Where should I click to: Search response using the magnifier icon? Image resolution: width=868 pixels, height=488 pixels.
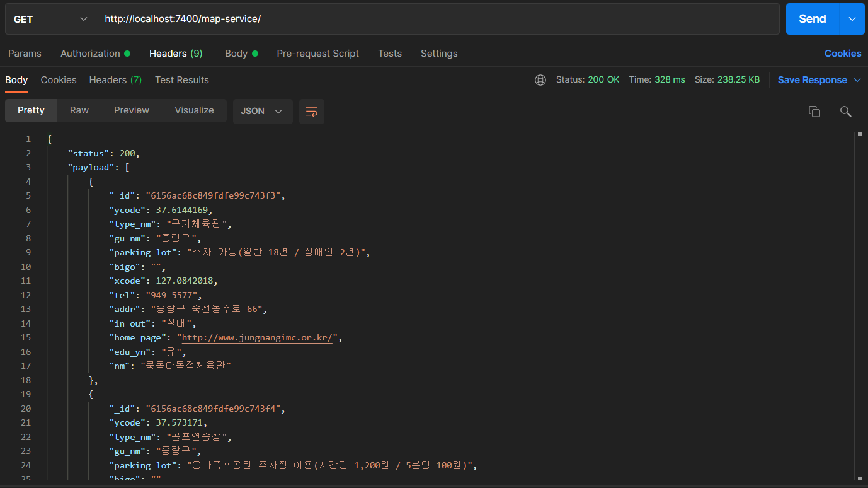(x=846, y=112)
